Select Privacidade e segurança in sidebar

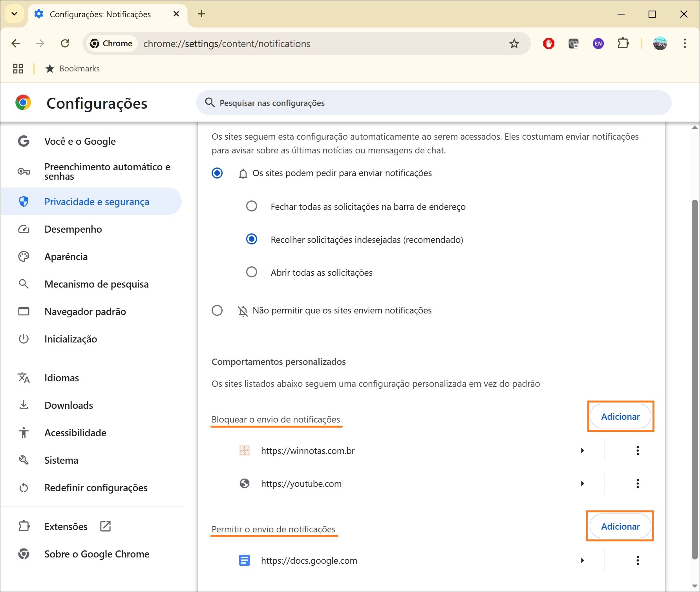[x=91, y=202]
